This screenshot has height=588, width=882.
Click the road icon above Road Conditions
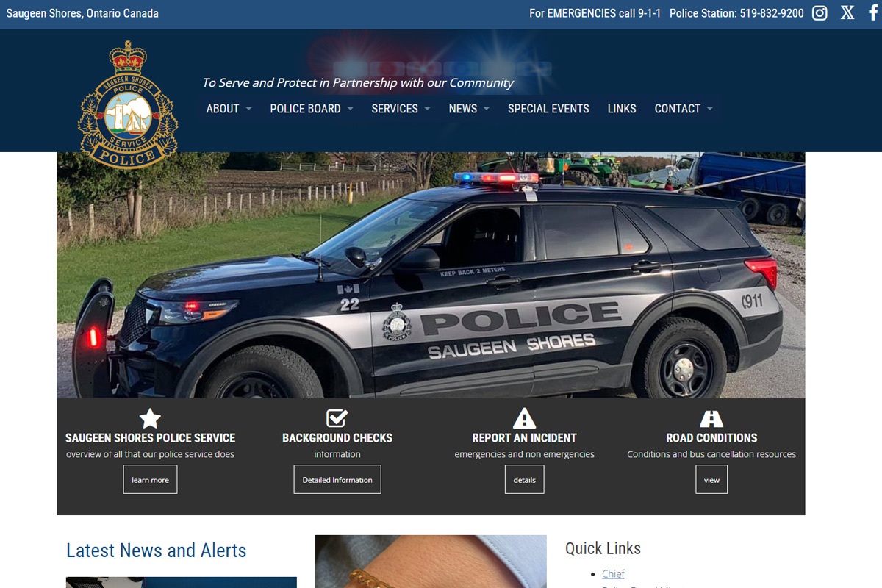(x=711, y=418)
